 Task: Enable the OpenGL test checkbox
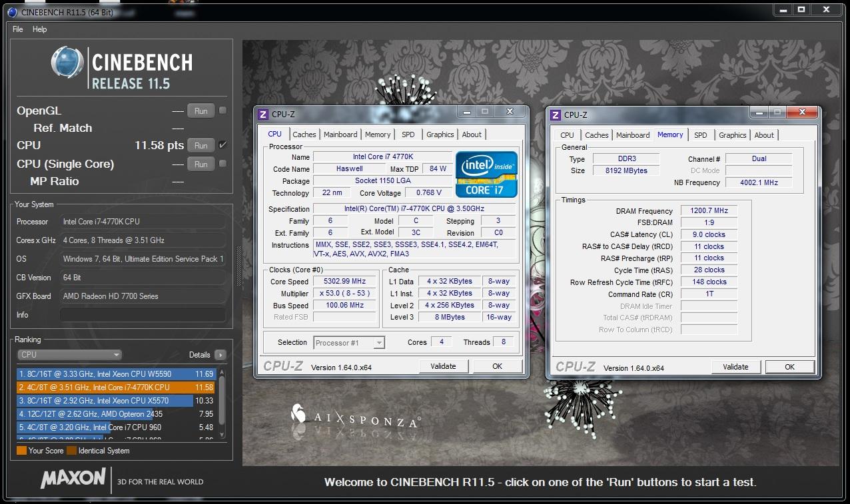point(223,111)
